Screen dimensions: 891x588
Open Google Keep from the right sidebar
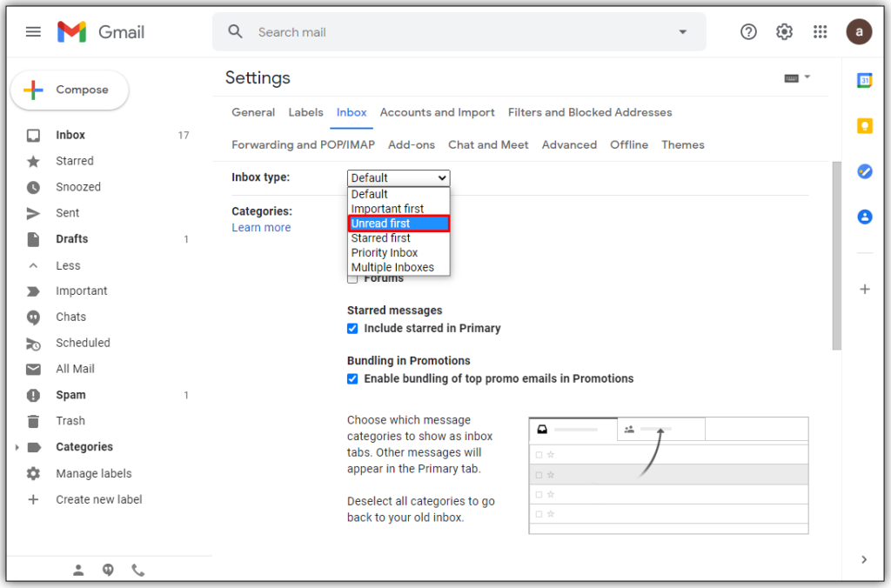864,125
